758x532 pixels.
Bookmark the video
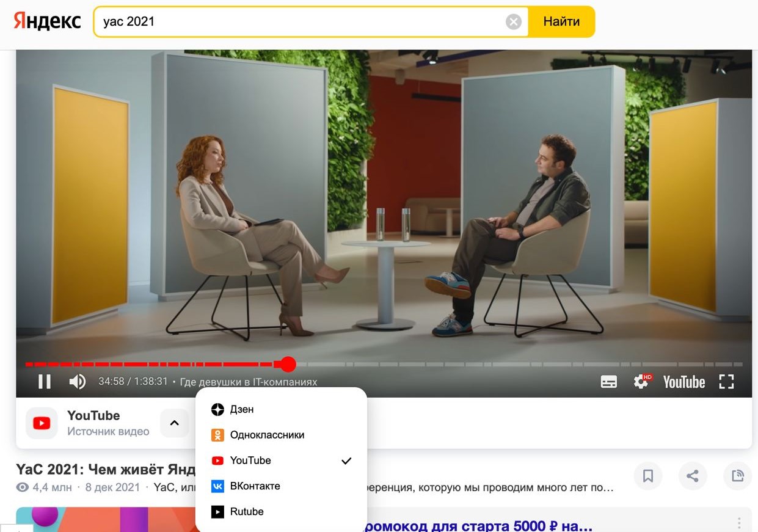tap(648, 476)
